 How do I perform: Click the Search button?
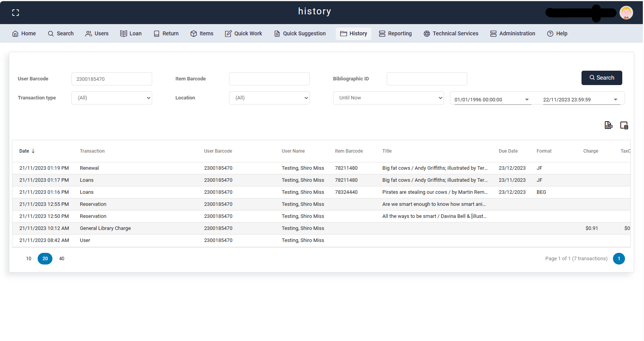[x=601, y=78]
